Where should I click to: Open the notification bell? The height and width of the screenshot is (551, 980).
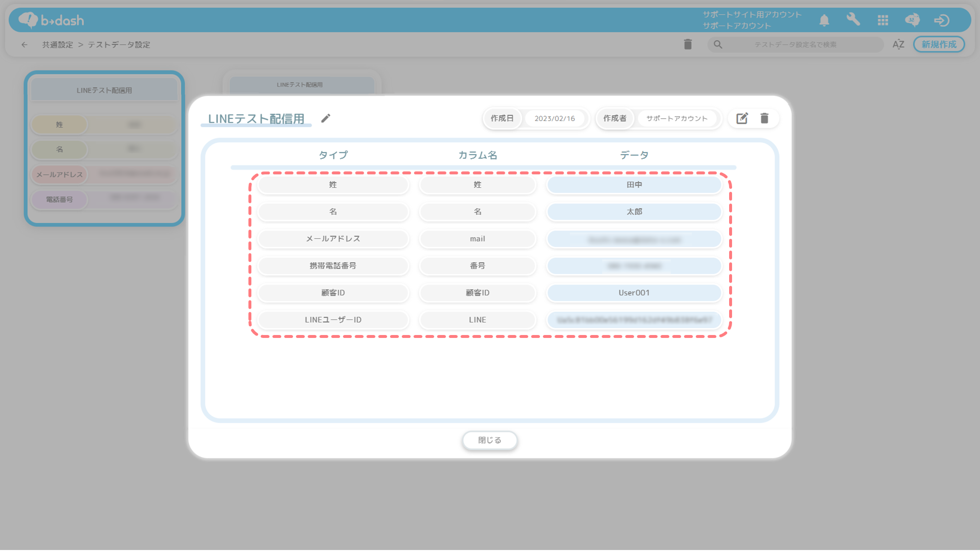[824, 20]
